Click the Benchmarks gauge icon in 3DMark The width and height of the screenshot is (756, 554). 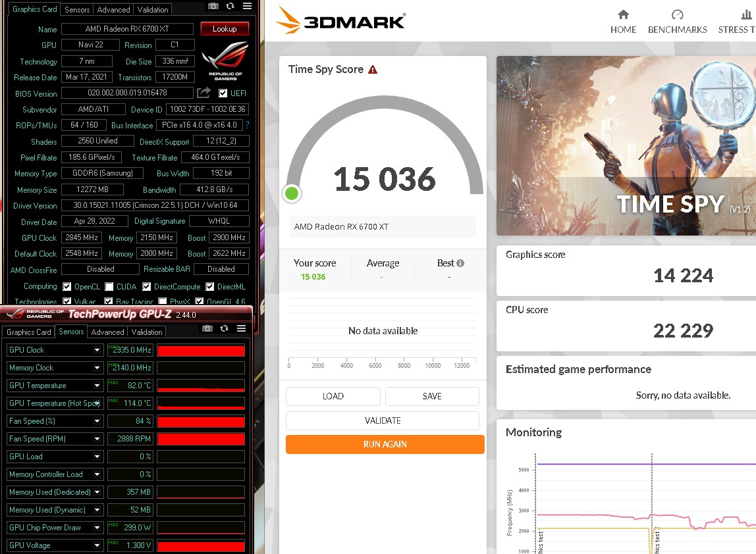click(x=678, y=14)
